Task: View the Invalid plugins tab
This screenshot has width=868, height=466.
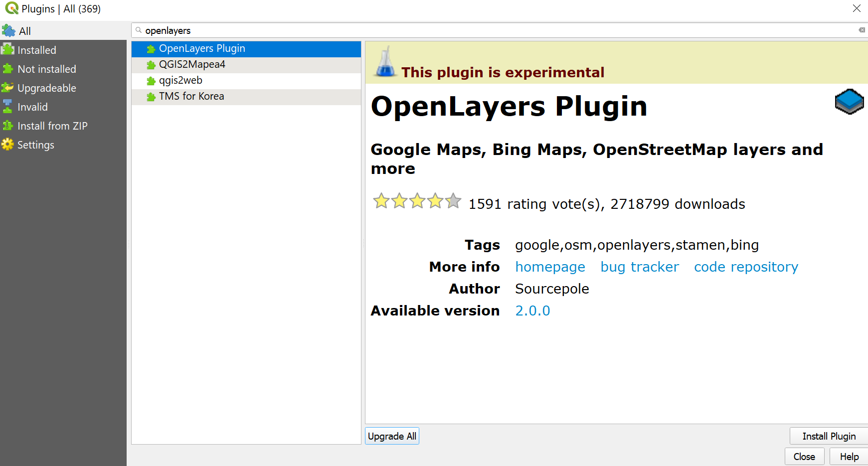Action: pyautogui.click(x=63, y=107)
